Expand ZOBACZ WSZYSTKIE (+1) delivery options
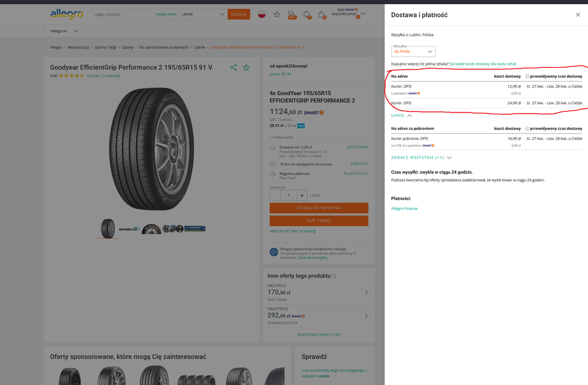This screenshot has height=385, width=588. (421, 158)
